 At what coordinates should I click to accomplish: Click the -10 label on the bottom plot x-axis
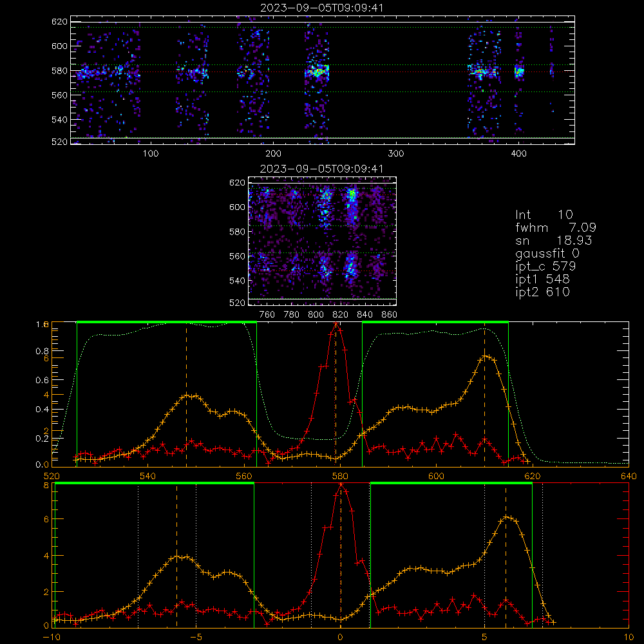coord(52,638)
